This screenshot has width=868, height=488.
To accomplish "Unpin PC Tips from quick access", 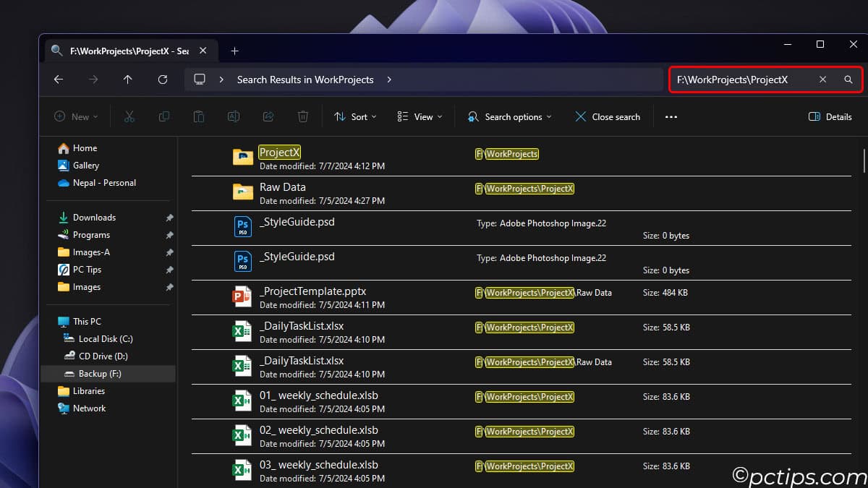I will (x=169, y=269).
